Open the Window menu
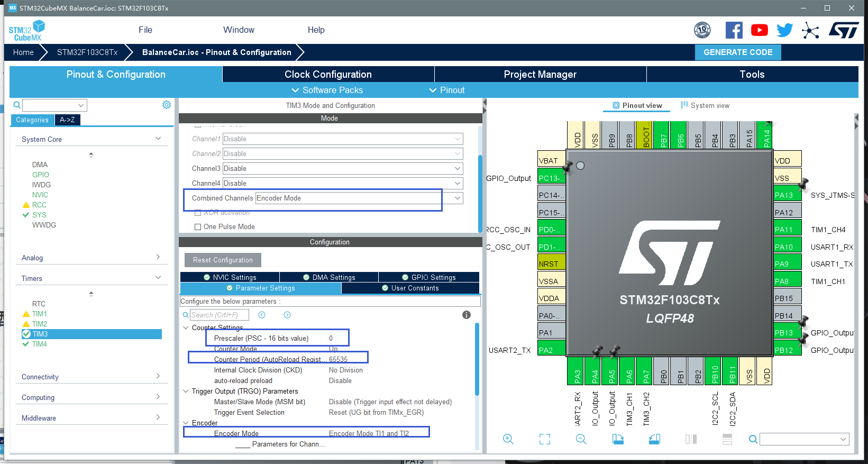 click(x=239, y=30)
